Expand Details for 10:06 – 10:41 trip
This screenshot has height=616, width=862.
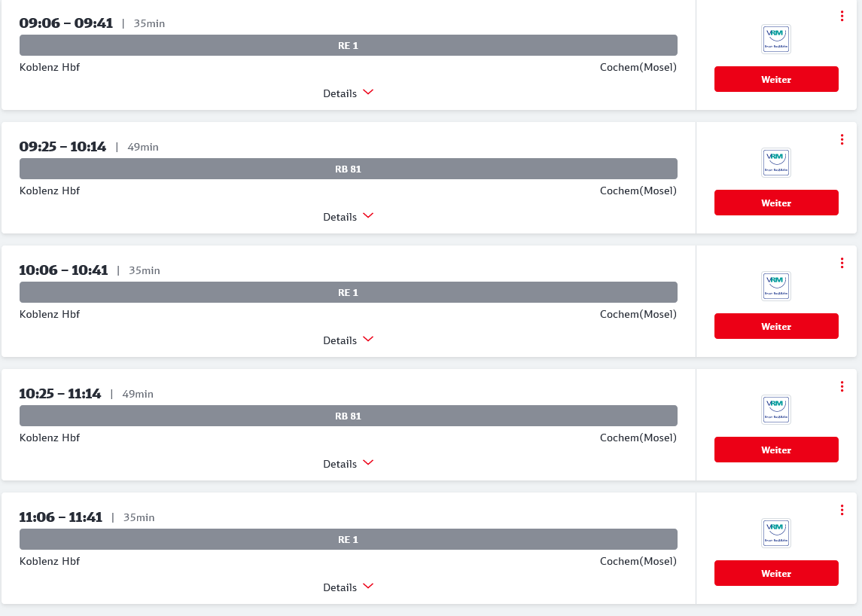pyautogui.click(x=349, y=340)
